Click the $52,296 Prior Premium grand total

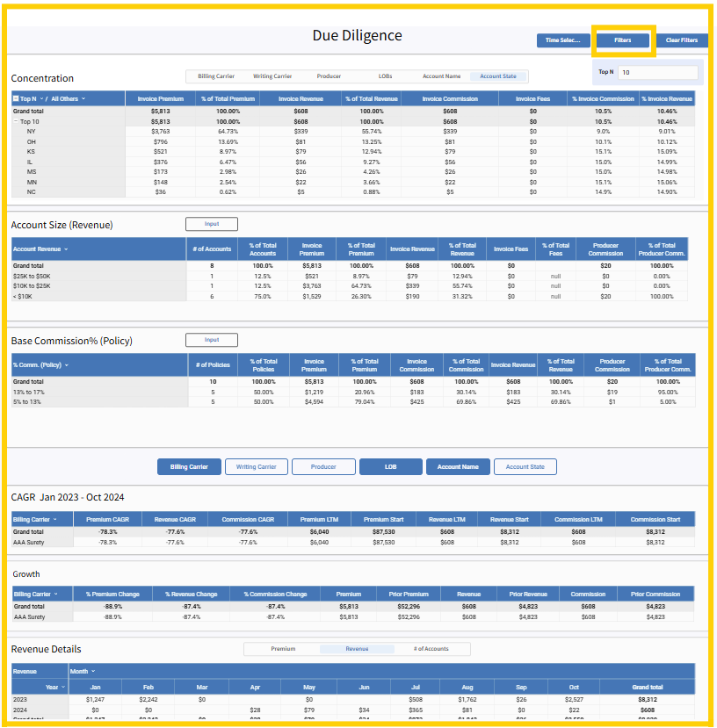[409, 607]
